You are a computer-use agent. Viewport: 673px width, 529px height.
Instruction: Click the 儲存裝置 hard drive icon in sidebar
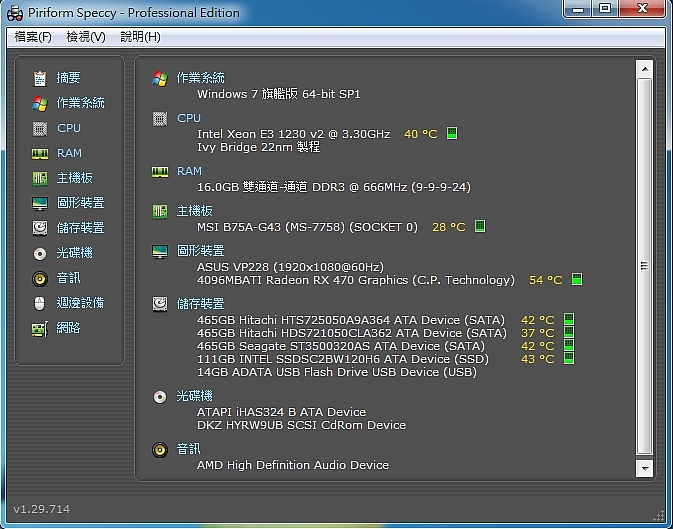40,228
